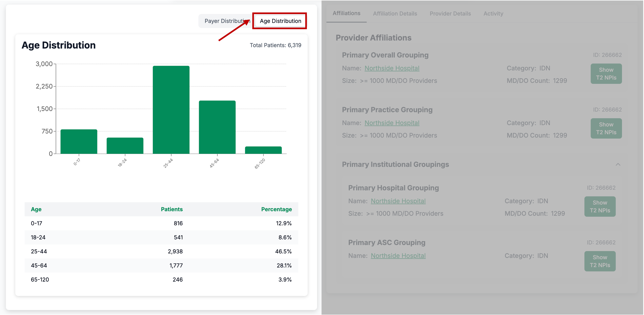
Task: Select the Patients column header
Action: coord(171,209)
